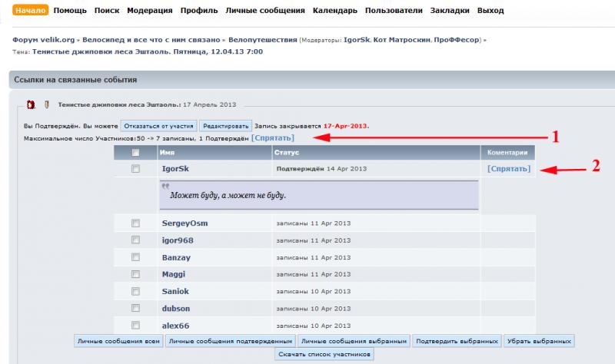Image resolution: width=615 pixels, height=364 pixels.
Task: Click the small pin icon before the event title
Action: pyautogui.click(x=46, y=104)
